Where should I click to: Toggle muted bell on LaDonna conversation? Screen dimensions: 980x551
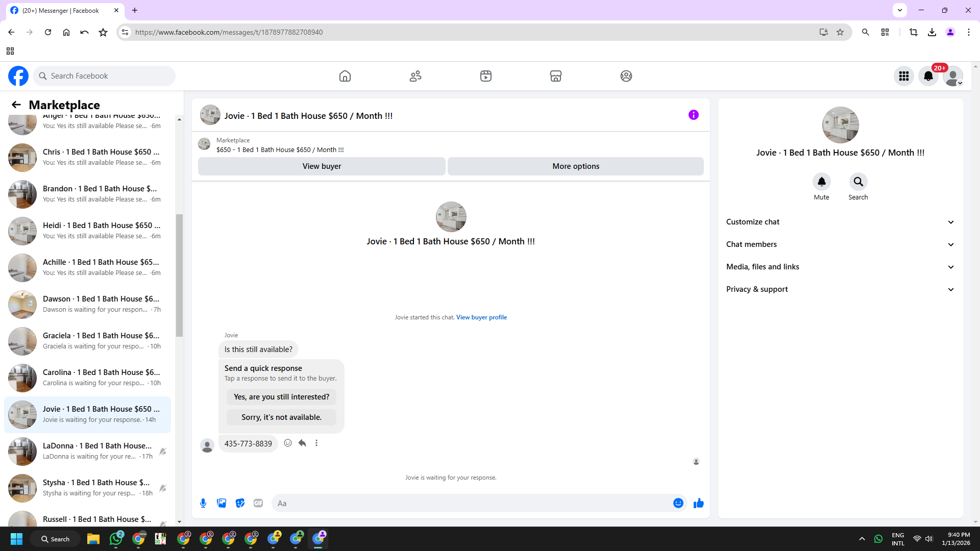[163, 452]
